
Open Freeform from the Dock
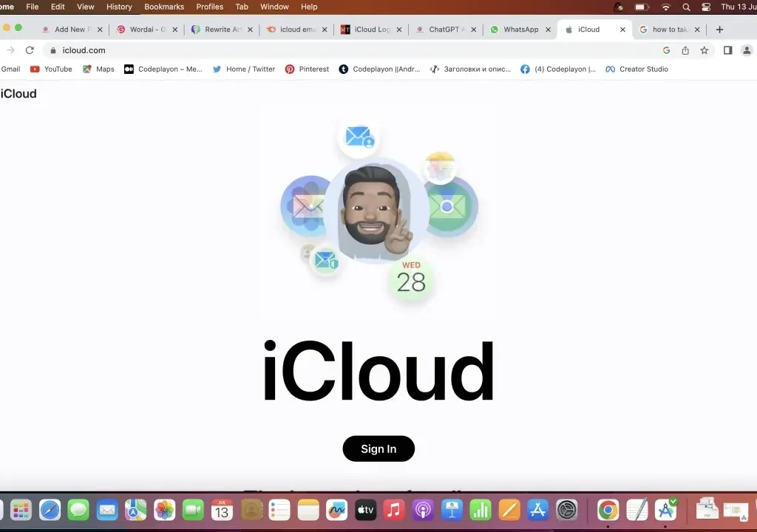336,510
